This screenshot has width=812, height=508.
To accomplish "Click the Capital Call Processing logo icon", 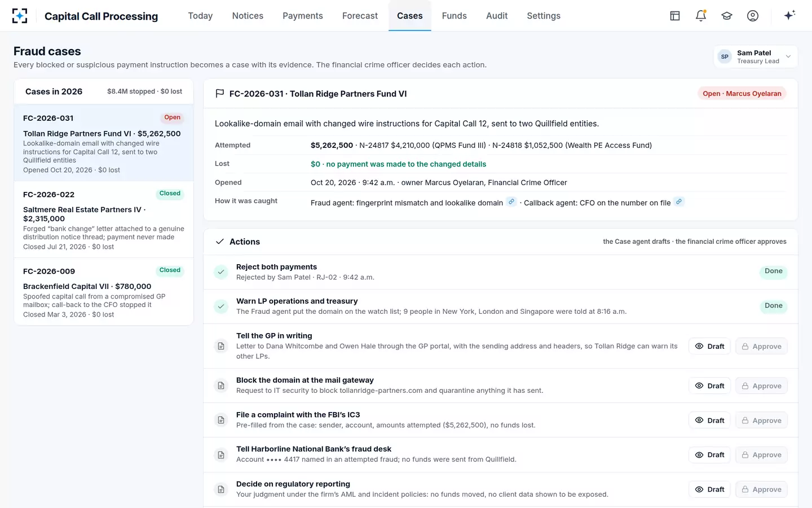I will point(20,16).
